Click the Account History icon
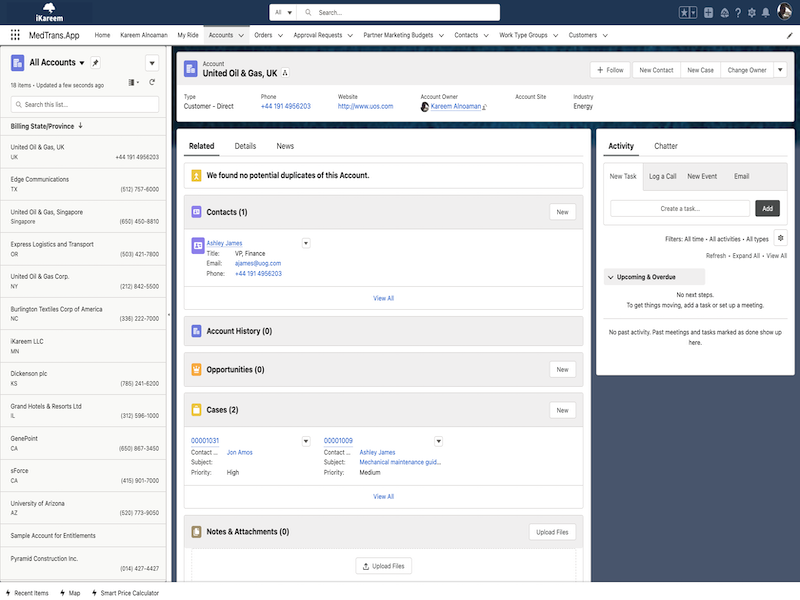 point(196,331)
